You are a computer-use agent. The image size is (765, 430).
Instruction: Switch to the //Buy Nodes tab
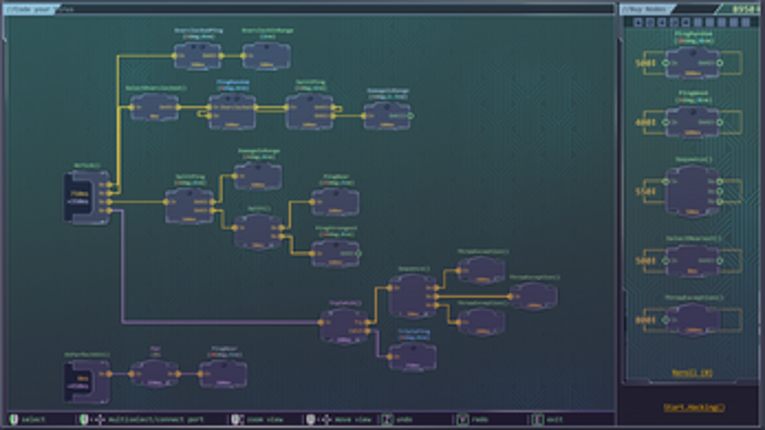[647, 9]
